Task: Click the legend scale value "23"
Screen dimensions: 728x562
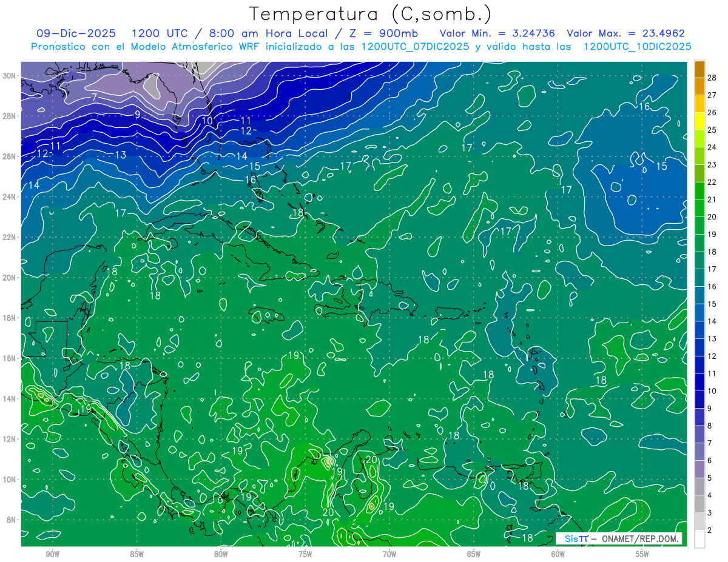Action: pyautogui.click(x=712, y=164)
